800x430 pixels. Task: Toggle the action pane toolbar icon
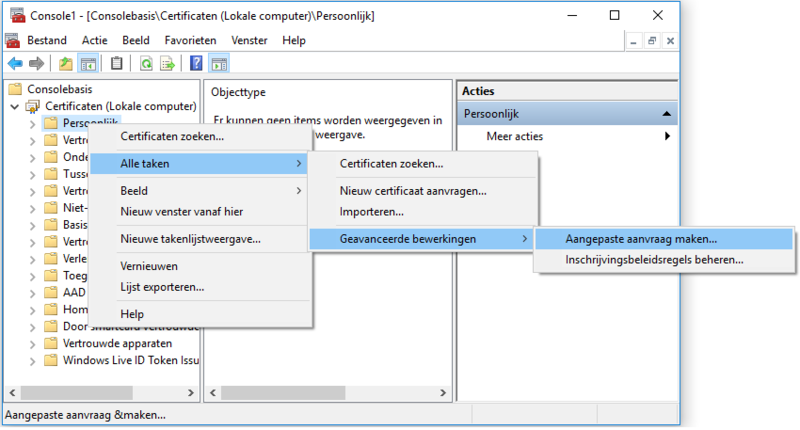coord(219,64)
